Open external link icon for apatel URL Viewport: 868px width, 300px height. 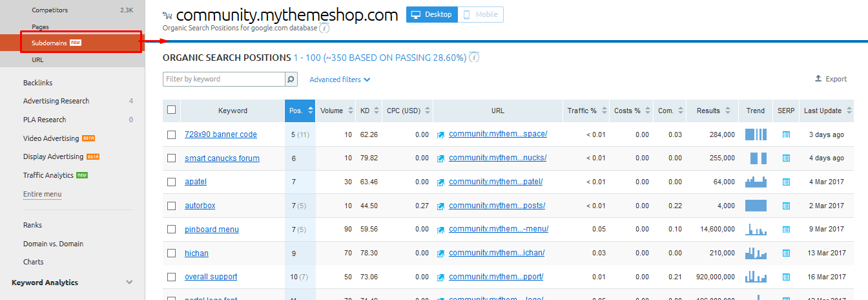click(x=440, y=182)
